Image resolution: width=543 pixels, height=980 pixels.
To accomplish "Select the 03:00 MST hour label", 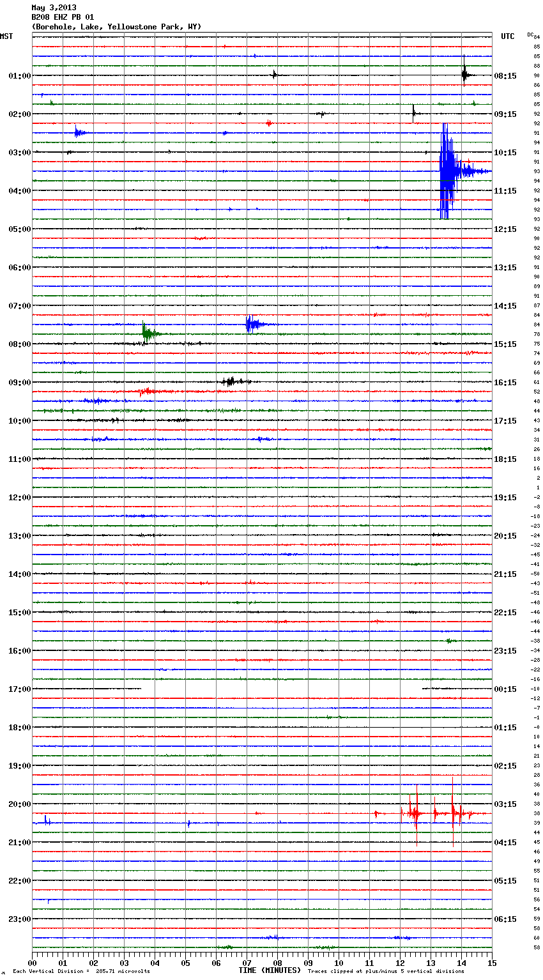I will (20, 152).
